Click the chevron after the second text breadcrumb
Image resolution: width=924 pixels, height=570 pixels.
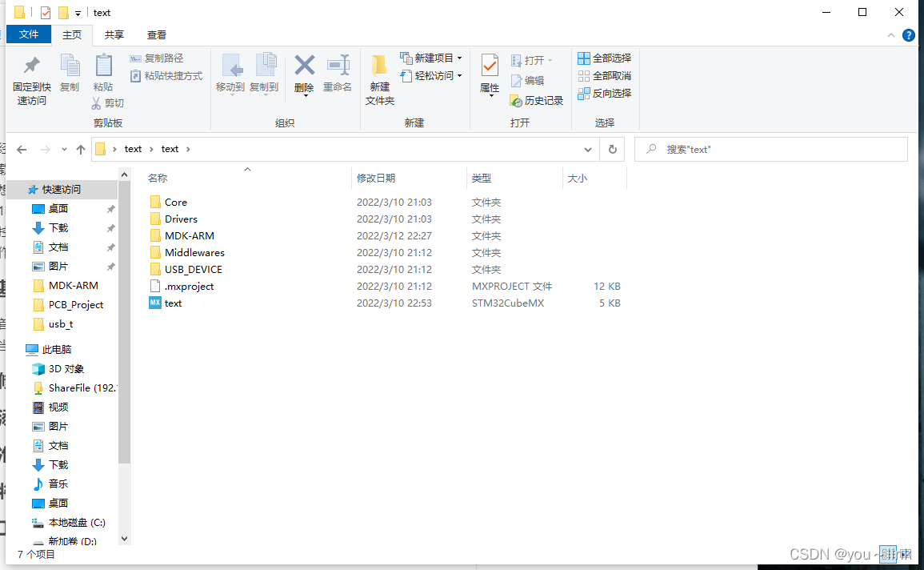point(188,149)
